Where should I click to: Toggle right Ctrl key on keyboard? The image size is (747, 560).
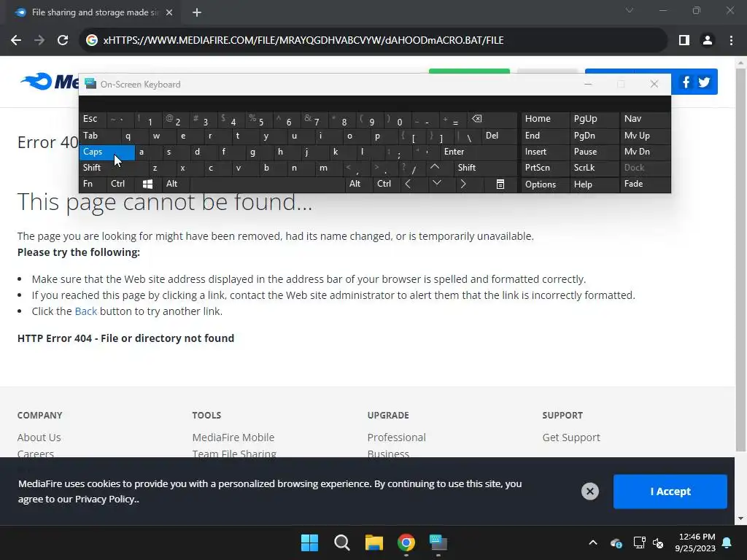click(387, 184)
